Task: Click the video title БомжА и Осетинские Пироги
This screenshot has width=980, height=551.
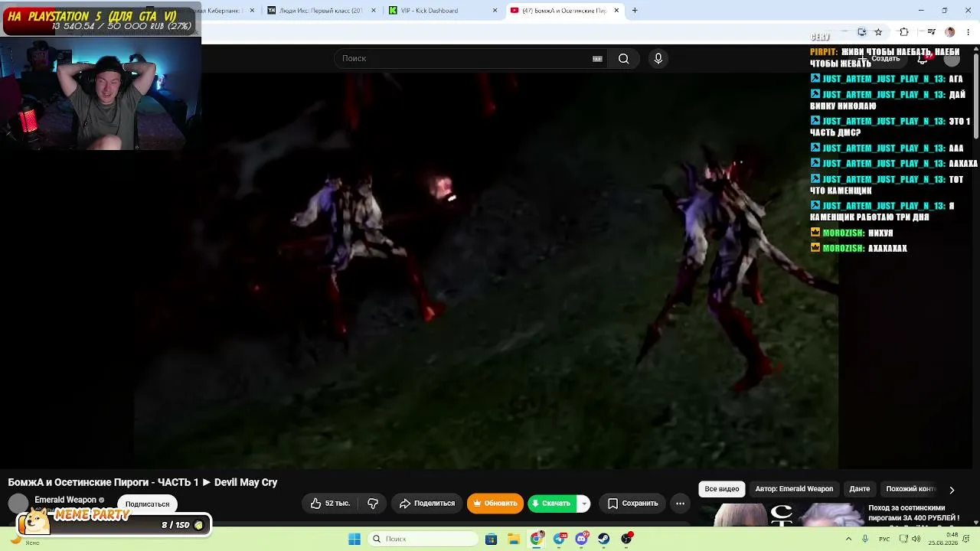Action: 142,482
